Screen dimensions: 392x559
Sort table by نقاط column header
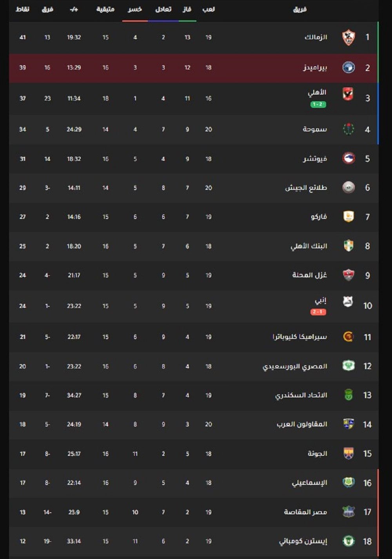point(23,9)
